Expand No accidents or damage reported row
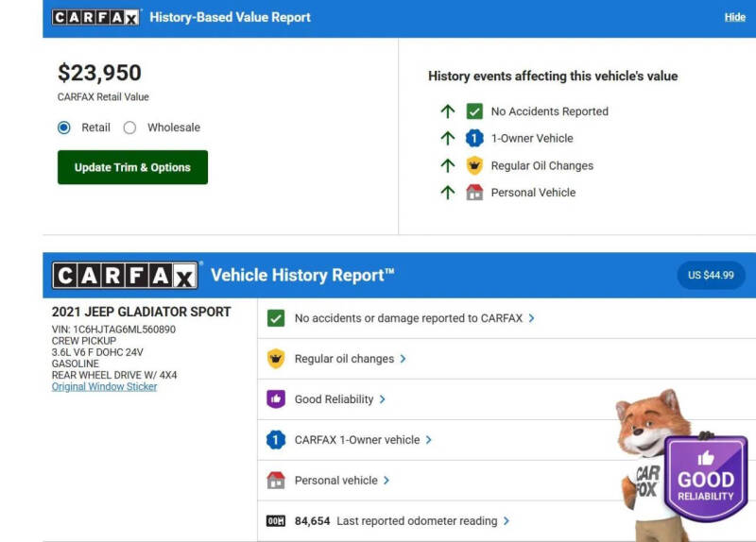The image size is (756, 542). [531, 318]
